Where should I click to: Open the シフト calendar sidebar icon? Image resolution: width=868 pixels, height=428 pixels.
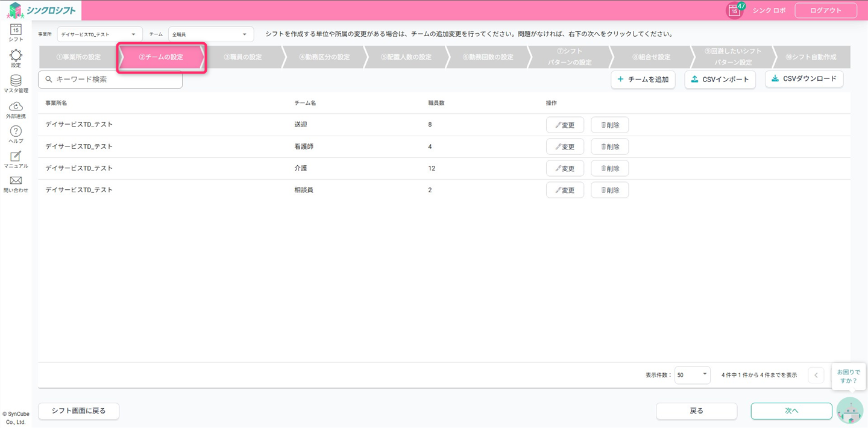click(x=16, y=32)
